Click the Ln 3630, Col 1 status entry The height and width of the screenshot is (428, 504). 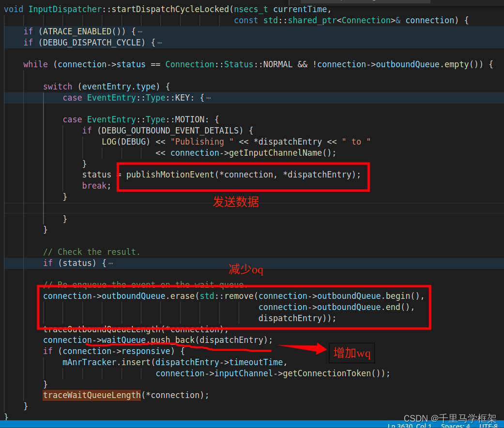click(x=409, y=425)
